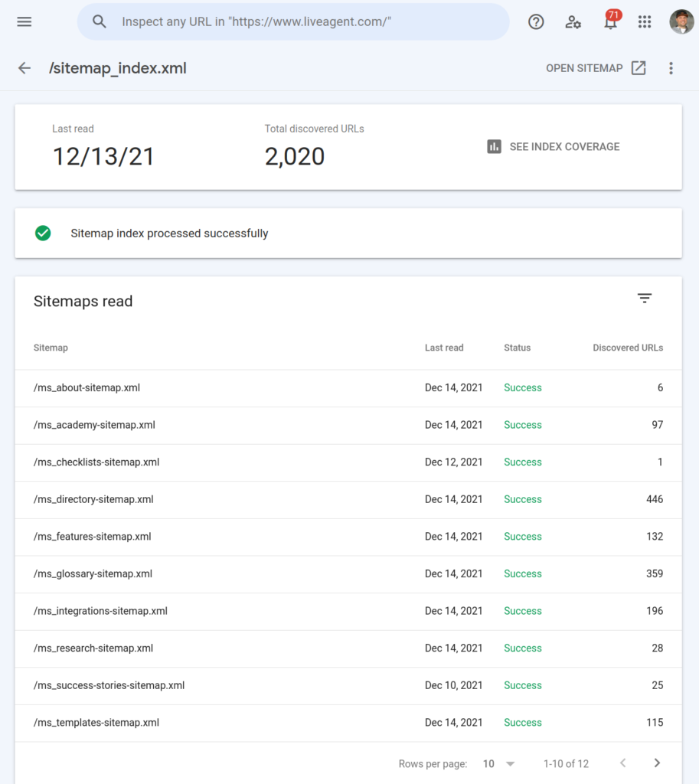Click the back arrow to return
The image size is (699, 784).
tap(24, 67)
